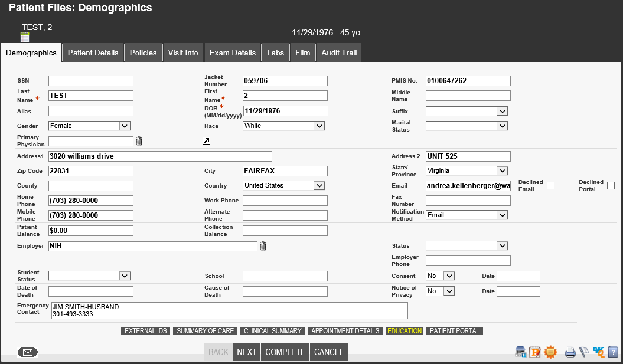Click APPOINTMENT DETAILS button
Viewport: 623px width, 364px height.
pos(345,330)
